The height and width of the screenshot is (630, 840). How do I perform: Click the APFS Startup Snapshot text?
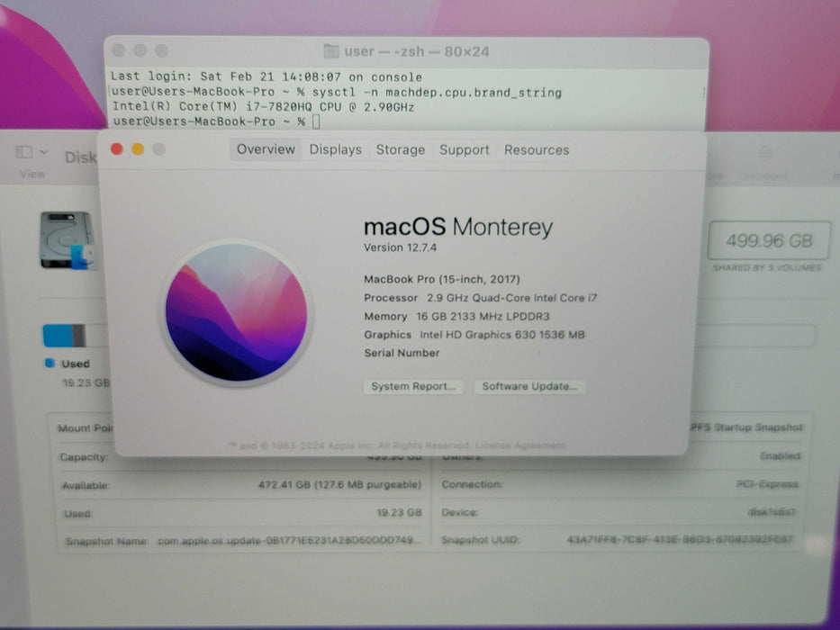[746, 427]
